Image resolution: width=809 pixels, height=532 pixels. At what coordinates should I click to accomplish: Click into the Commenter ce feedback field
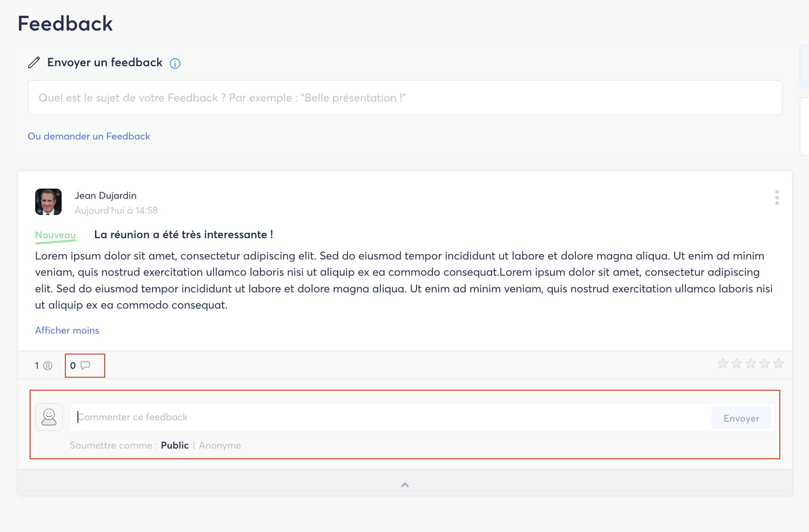pyautogui.click(x=389, y=418)
